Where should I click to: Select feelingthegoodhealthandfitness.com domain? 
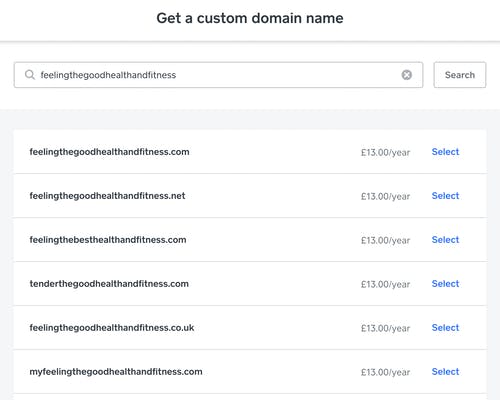click(x=445, y=152)
